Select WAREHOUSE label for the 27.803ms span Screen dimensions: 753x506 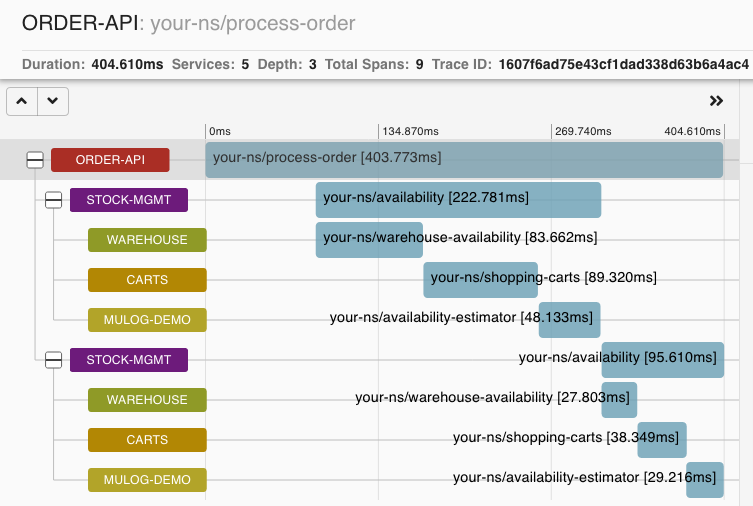point(147,399)
